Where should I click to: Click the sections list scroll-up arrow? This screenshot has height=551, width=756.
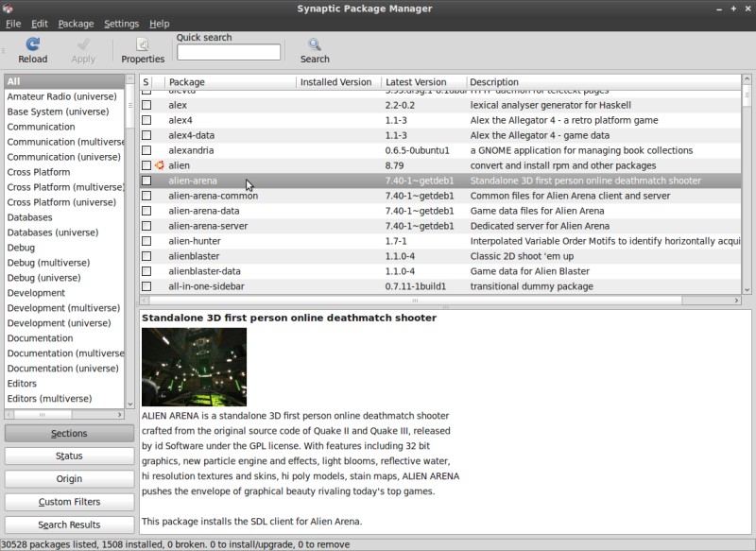129,78
